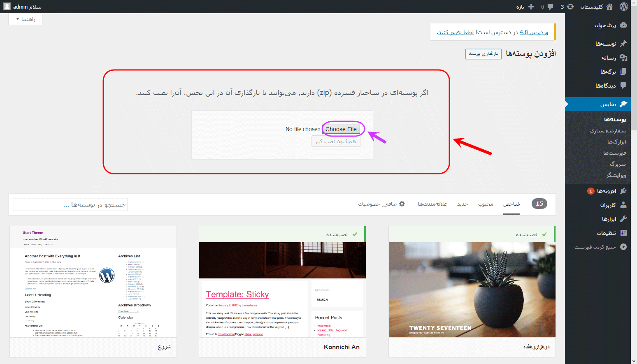
Task: Click the شروع theme name
Action: 164,347
